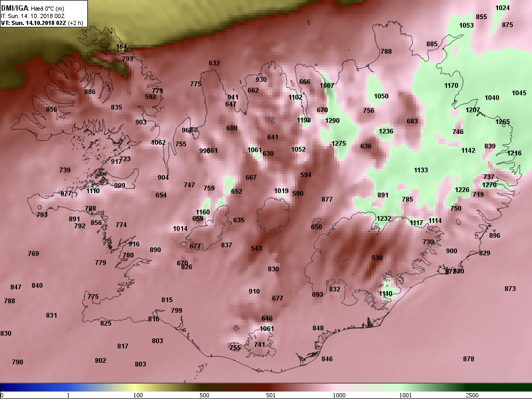Viewport: 532px width, 399px height.
Task: Select the 977 map value
Action: (x=66, y=194)
